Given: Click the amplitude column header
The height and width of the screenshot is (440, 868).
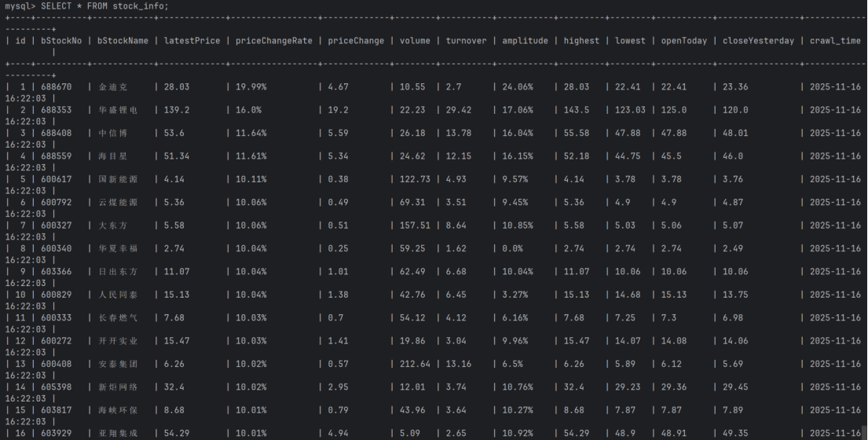Looking at the screenshot, I should coord(525,40).
